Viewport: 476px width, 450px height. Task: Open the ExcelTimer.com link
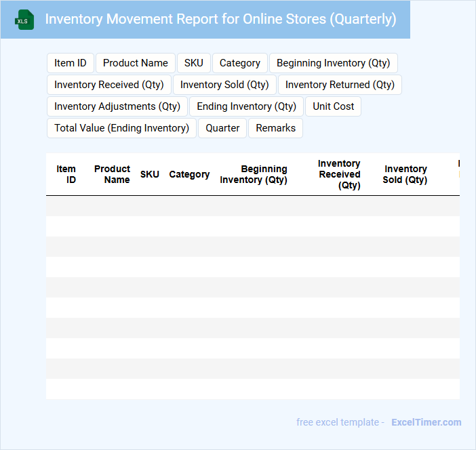[426, 422]
